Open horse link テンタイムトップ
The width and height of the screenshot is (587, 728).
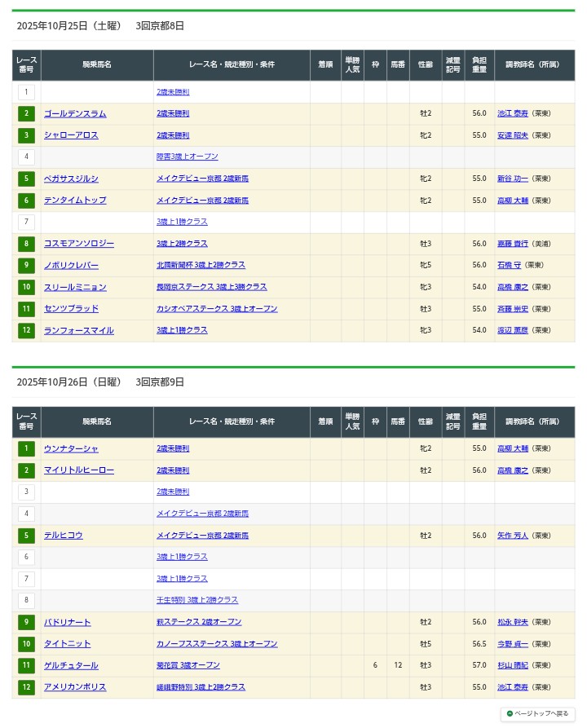click(x=75, y=200)
